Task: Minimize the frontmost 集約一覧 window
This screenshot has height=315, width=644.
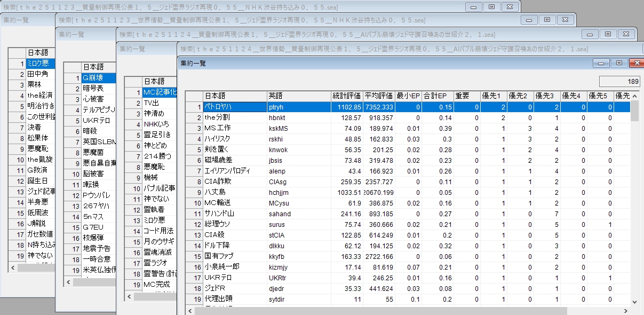Action: pyautogui.click(x=601, y=63)
